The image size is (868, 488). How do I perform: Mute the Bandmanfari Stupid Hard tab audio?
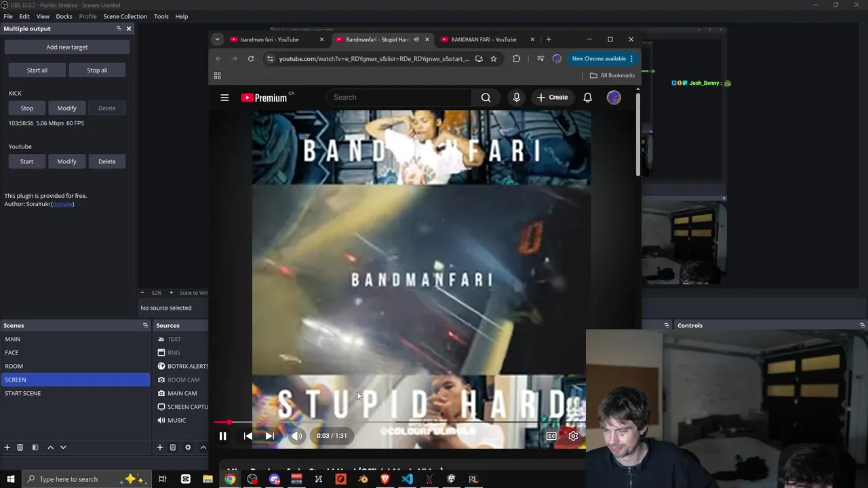pyautogui.click(x=416, y=39)
